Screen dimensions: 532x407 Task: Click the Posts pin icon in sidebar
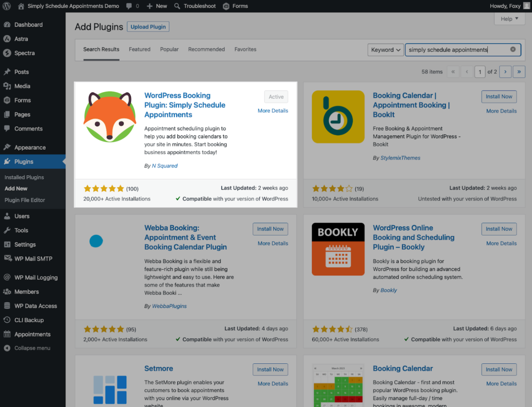click(x=7, y=72)
